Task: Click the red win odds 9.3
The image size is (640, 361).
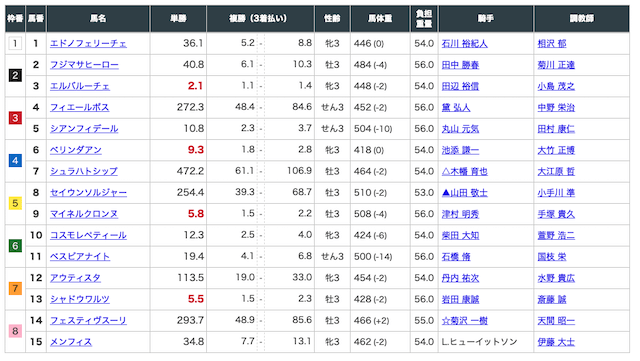Action: coord(196,150)
